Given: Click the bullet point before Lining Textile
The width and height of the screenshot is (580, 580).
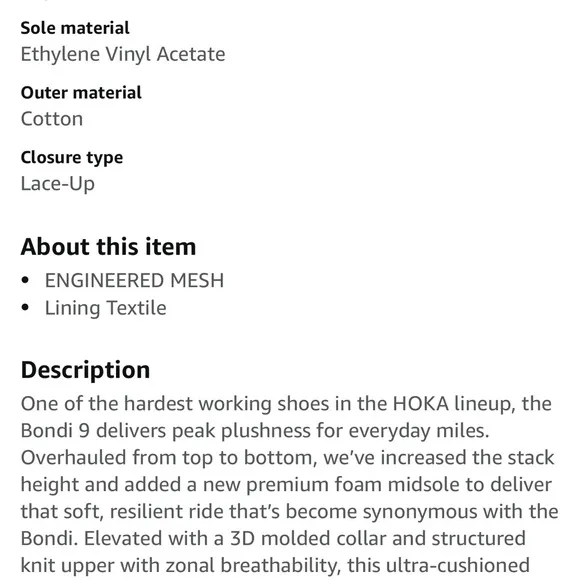Looking at the screenshot, I should pos(25,307).
